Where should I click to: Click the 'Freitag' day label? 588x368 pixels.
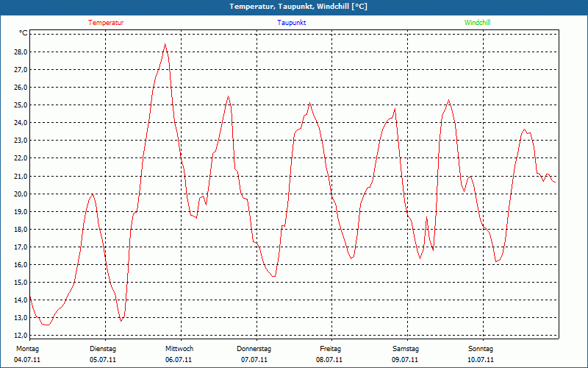[x=330, y=349]
